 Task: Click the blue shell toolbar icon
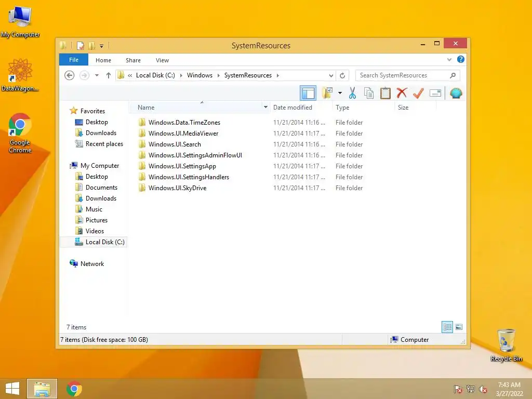(456, 93)
